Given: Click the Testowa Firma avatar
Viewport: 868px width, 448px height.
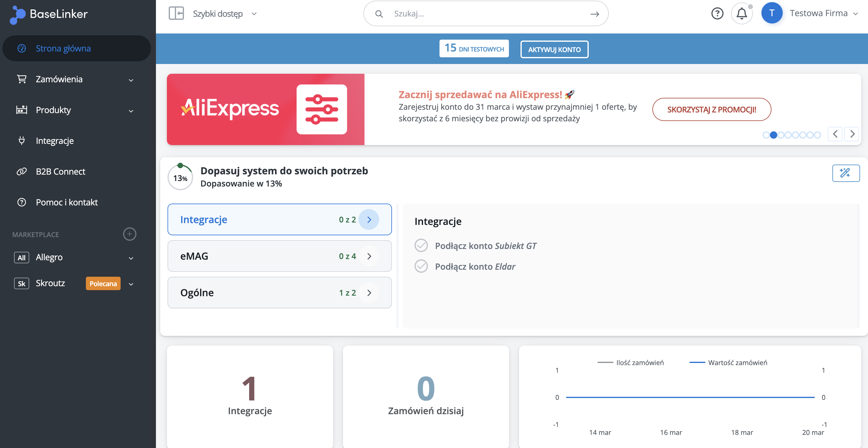Looking at the screenshot, I should click(x=772, y=13).
